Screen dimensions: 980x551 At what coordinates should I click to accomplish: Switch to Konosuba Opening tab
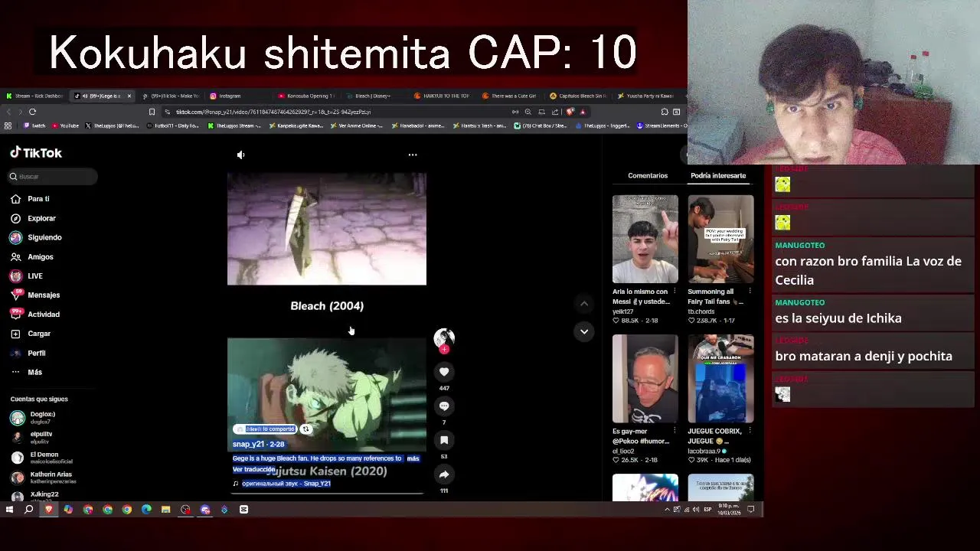coord(306,96)
